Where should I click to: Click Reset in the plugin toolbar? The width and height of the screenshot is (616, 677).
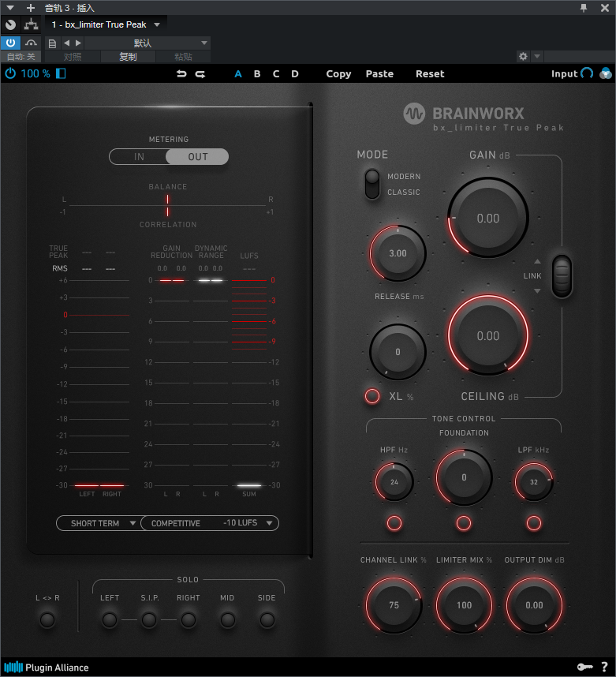pyautogui.click(x=430, y=74)
